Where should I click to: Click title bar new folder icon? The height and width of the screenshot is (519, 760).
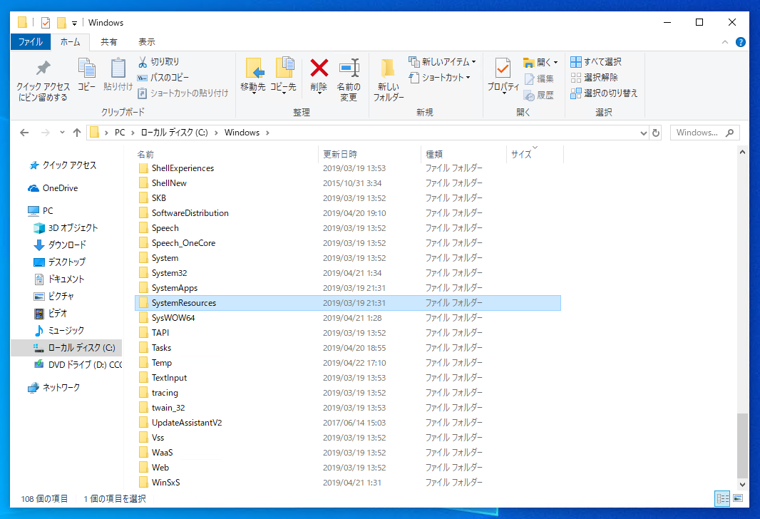(61, 22)
